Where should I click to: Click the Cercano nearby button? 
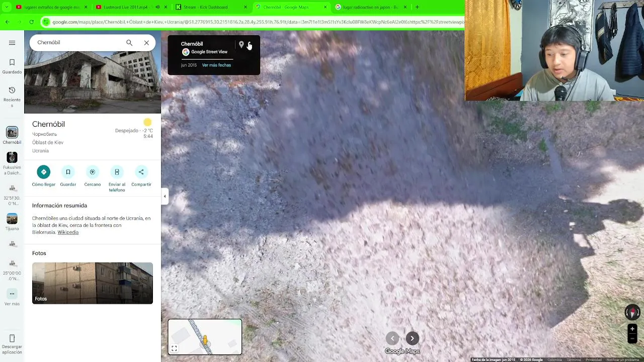[93, 176]
